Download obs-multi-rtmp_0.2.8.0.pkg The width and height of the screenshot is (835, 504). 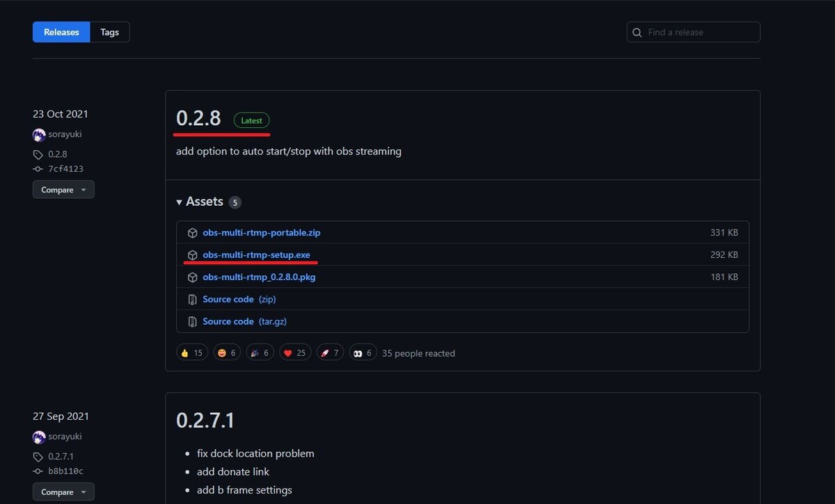point(259,277)
